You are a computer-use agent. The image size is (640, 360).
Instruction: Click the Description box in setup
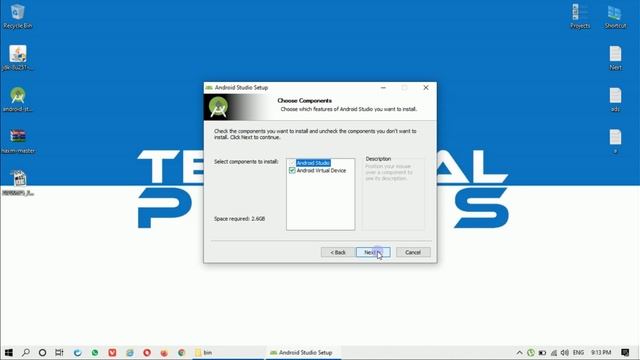(393, 193)
